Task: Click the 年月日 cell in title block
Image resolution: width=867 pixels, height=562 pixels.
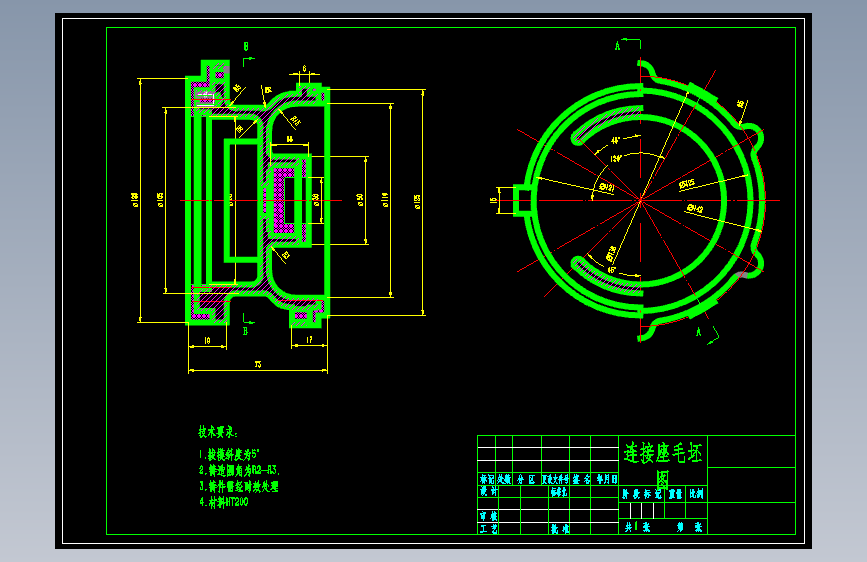Action: pyautogui.click(x=606, y=480)
